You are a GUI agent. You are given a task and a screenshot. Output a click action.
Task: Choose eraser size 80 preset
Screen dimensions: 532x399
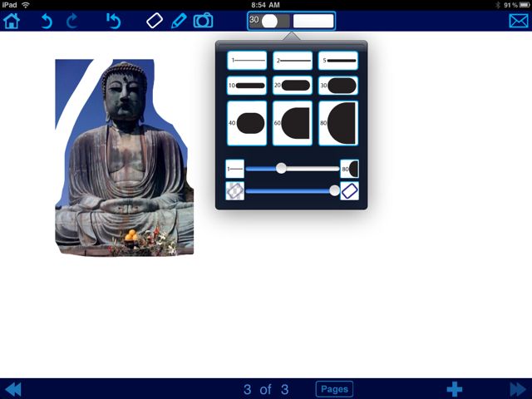click(x=338, y=123)
